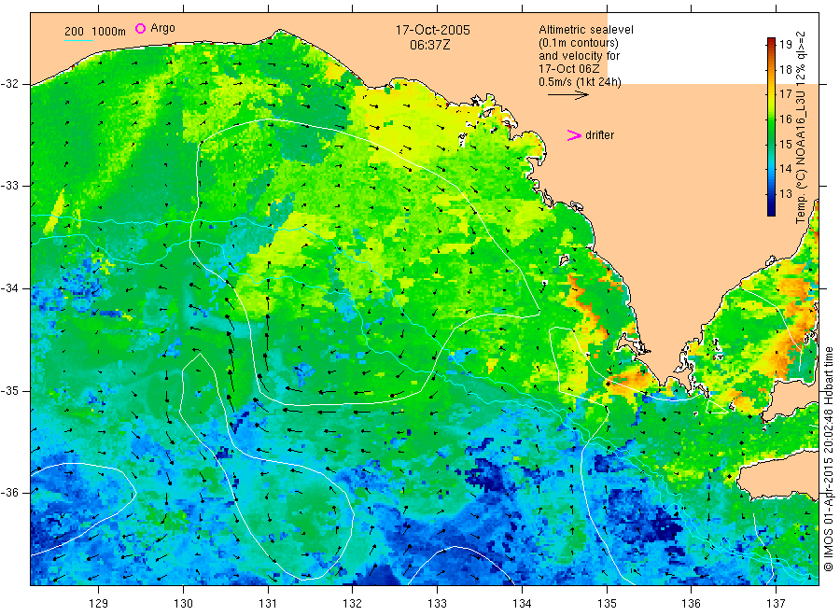840x616 pixels.
Task: Click the 'Argo' legend label
Action: click(x=162, y=28)
